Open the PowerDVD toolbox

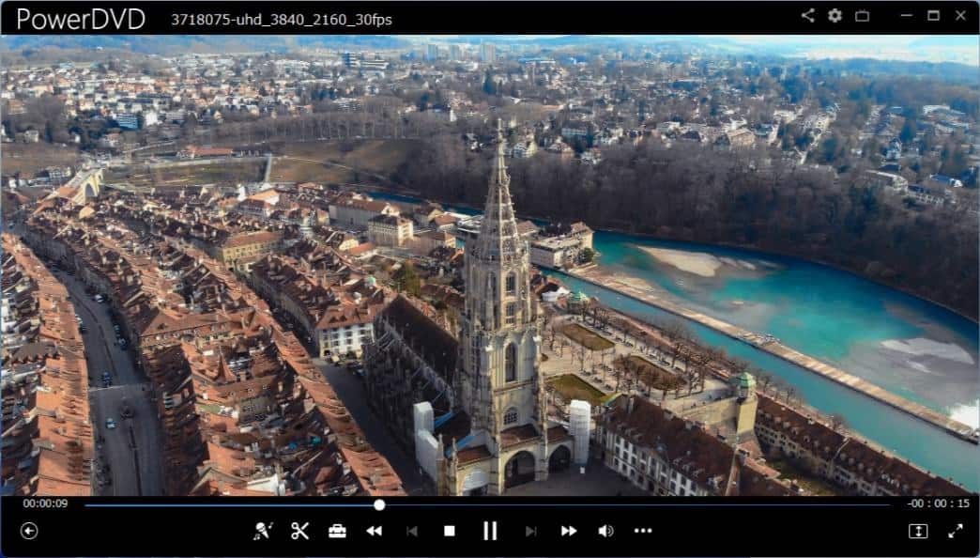pyautogui.click(x=336, y=531)
